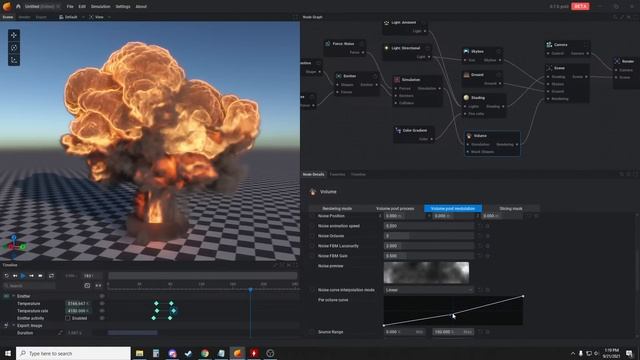The width and height of the screenshot is (640, 360).
Task: Open Noise curve interpolation mode Linear dropdown
Action: click(429, 290)
